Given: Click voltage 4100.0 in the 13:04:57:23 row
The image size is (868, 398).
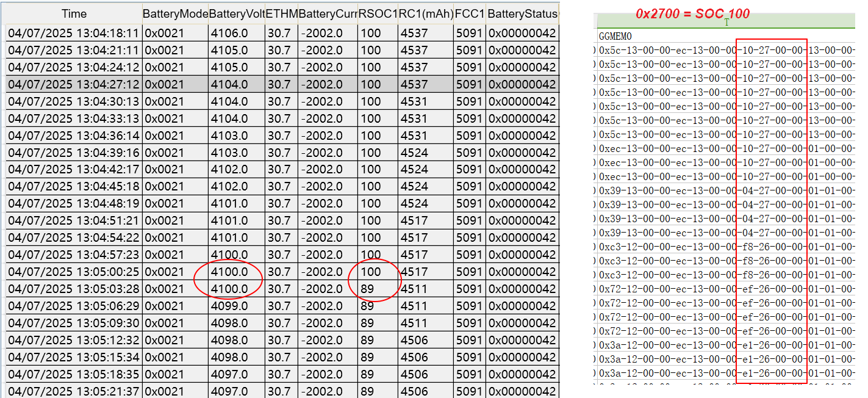Looking at the screenshot, I should tap(237, 255).
